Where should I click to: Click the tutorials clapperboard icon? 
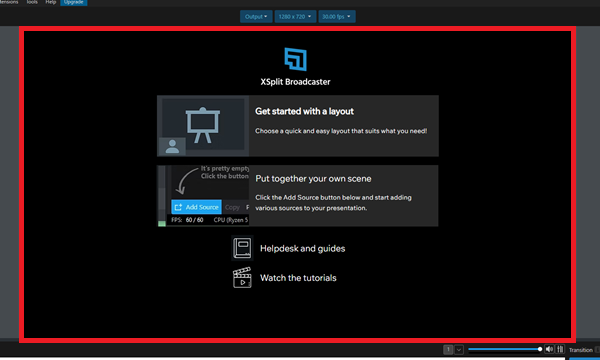[x=242, y=277]
